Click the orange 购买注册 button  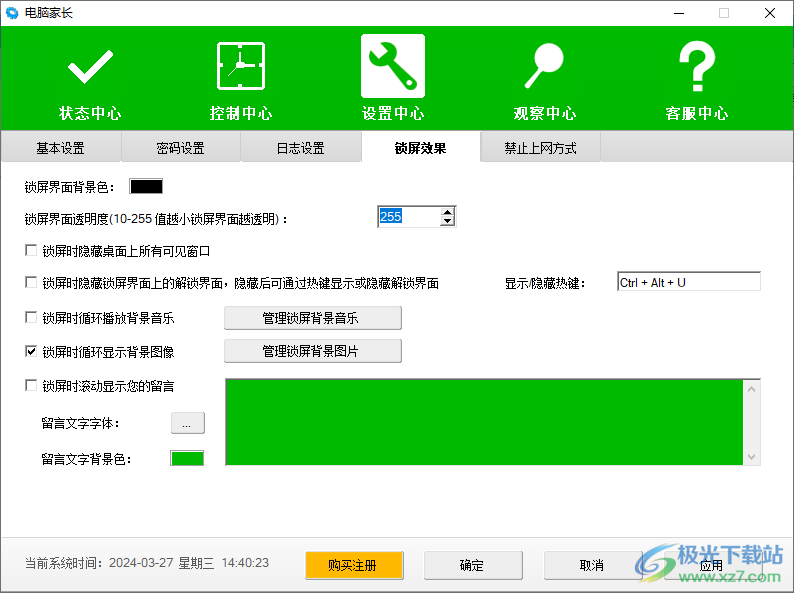coord(354,565)
